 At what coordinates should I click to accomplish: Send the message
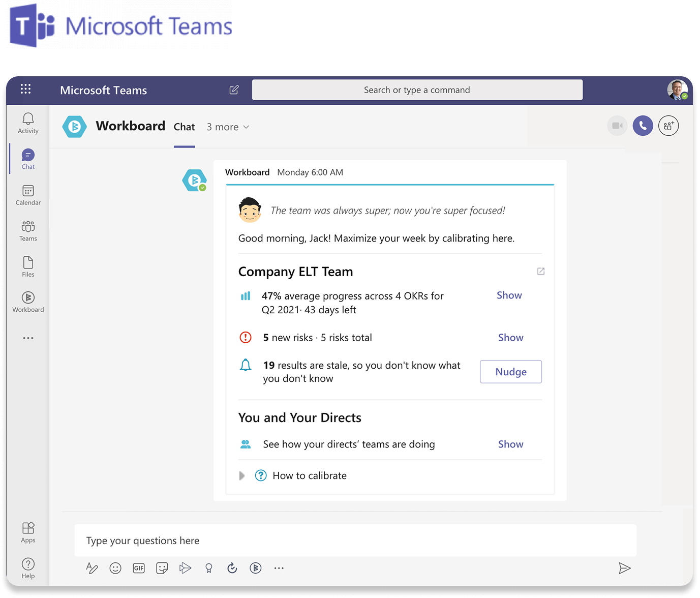click(625, 568)
